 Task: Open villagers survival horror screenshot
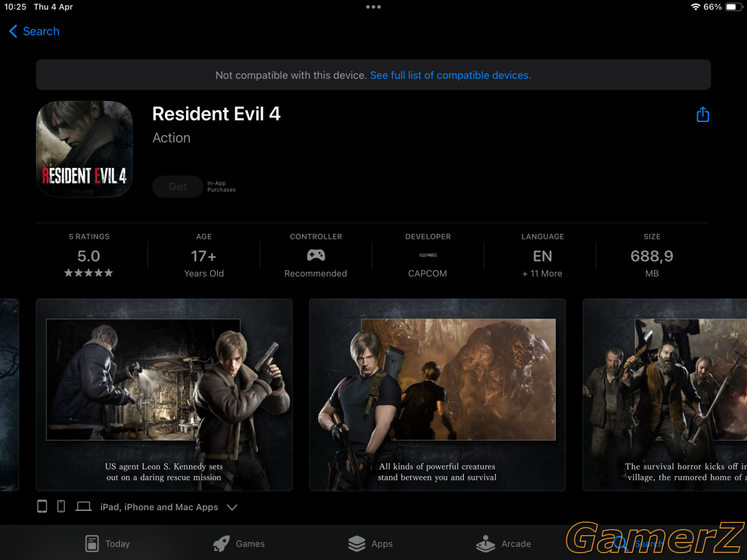pyautogui.click(x=665, y=395)
